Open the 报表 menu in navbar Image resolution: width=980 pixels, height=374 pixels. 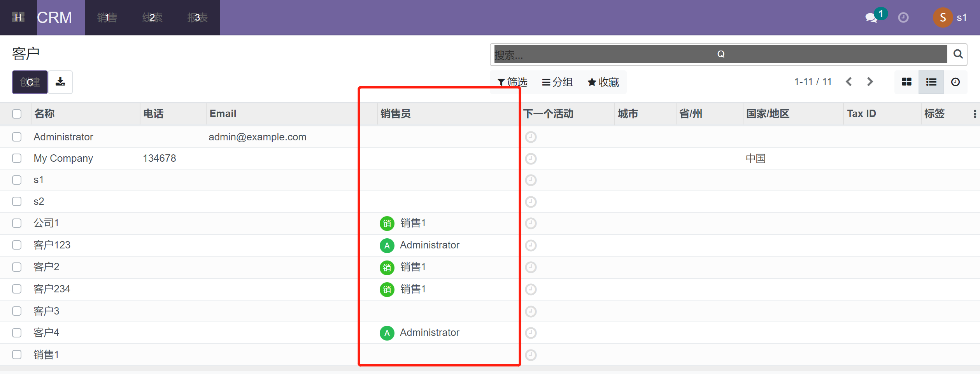(197, 17)
